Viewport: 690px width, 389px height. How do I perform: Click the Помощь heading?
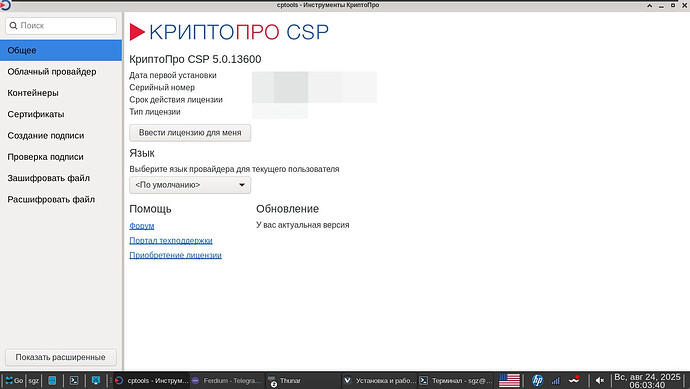click(150, 209)
